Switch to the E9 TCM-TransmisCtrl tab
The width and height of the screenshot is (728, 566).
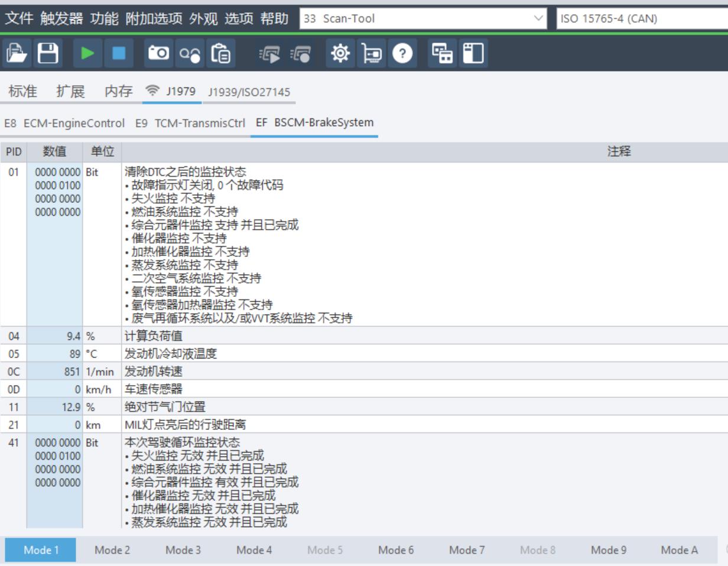(190, 123)
